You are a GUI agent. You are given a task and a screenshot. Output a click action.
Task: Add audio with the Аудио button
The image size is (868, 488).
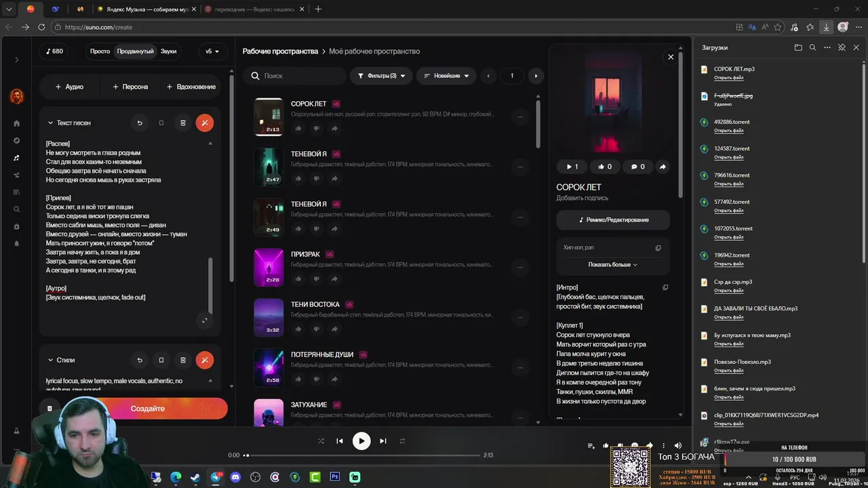click(x=69, y=87)
